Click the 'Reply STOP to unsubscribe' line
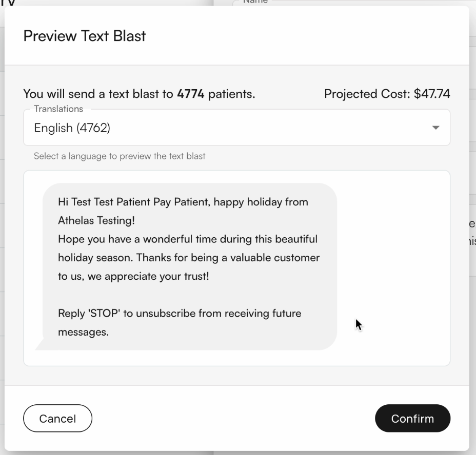 179,313
